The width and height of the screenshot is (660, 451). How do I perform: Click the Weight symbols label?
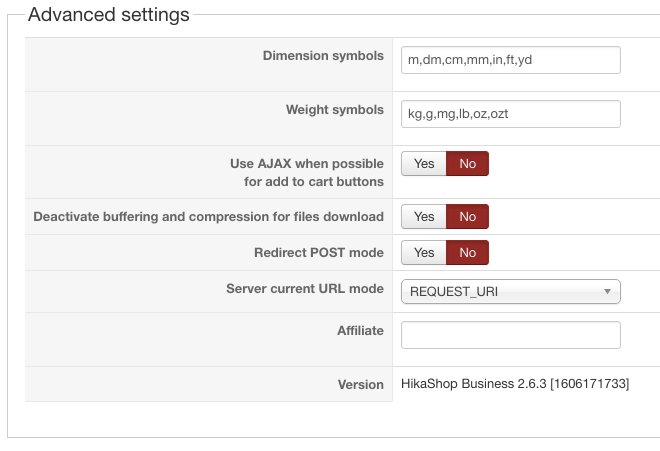point(334,109)
